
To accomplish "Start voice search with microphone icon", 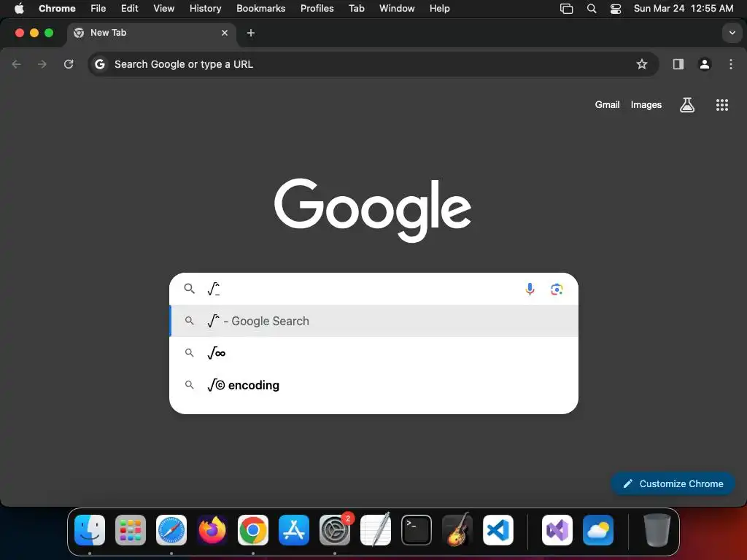I will (530, 289).
